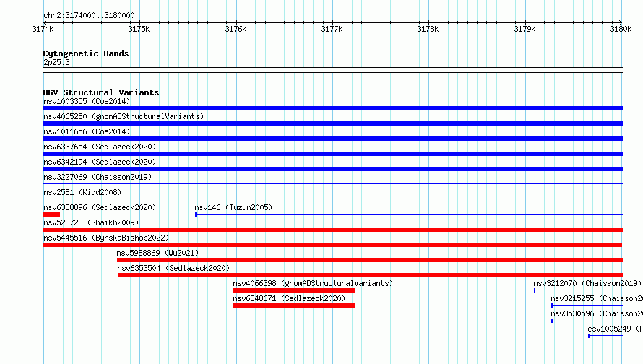Screen dimensions: 643x364
Task: Click the 3176k ruler position
Action: pyautogui.click(x=236, y=29)
